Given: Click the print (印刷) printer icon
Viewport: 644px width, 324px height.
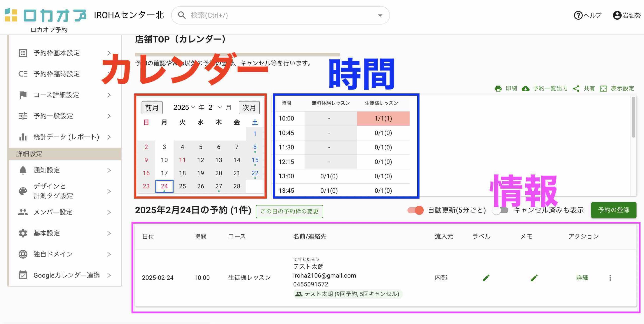Looking at the screenshot, I should pos(498,89).
